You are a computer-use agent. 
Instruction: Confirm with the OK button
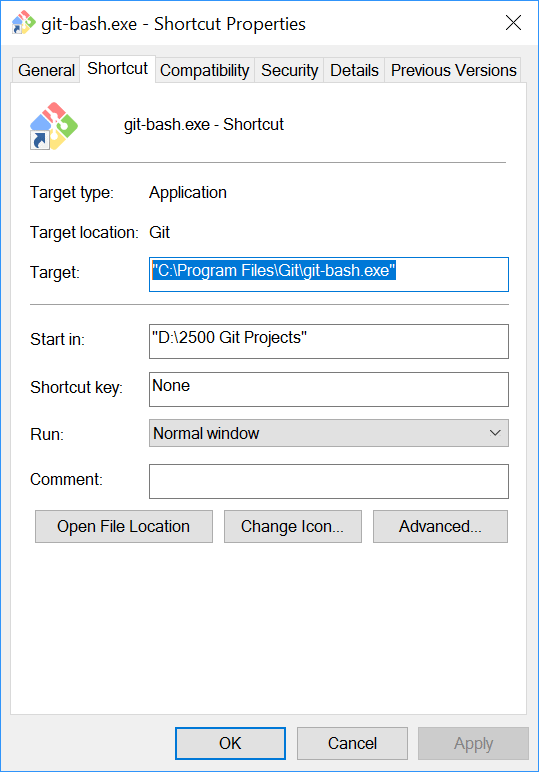tap(230, 743)
